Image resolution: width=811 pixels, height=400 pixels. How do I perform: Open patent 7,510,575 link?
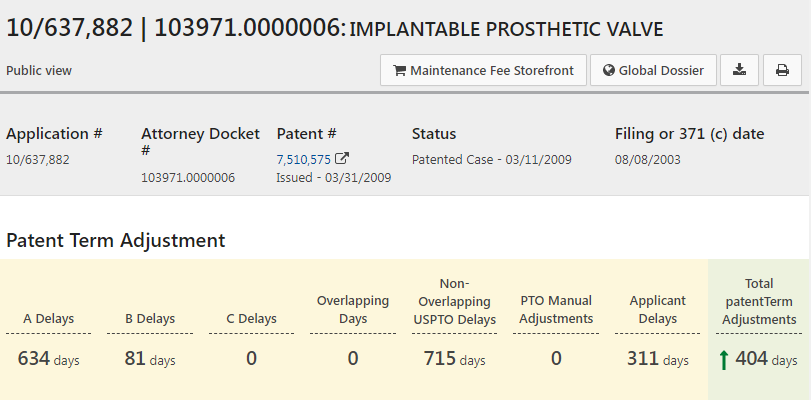click(304, 159)
